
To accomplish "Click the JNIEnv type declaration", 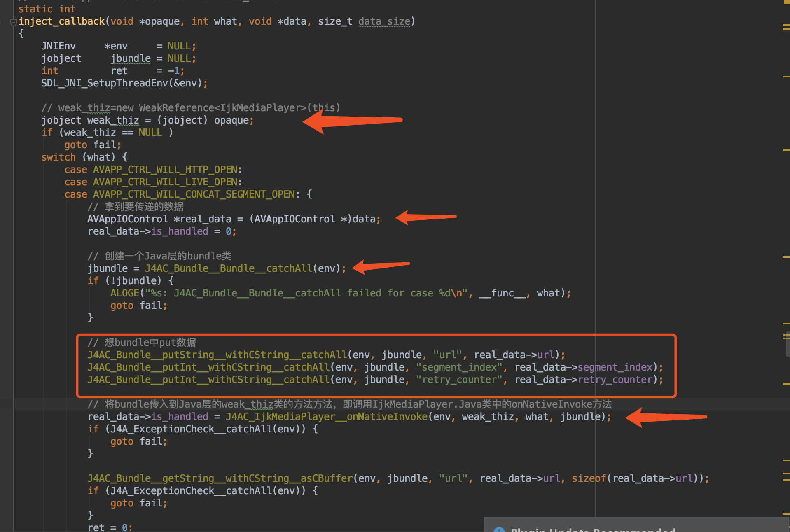I will pyautogui.click(x=58, y=46).
